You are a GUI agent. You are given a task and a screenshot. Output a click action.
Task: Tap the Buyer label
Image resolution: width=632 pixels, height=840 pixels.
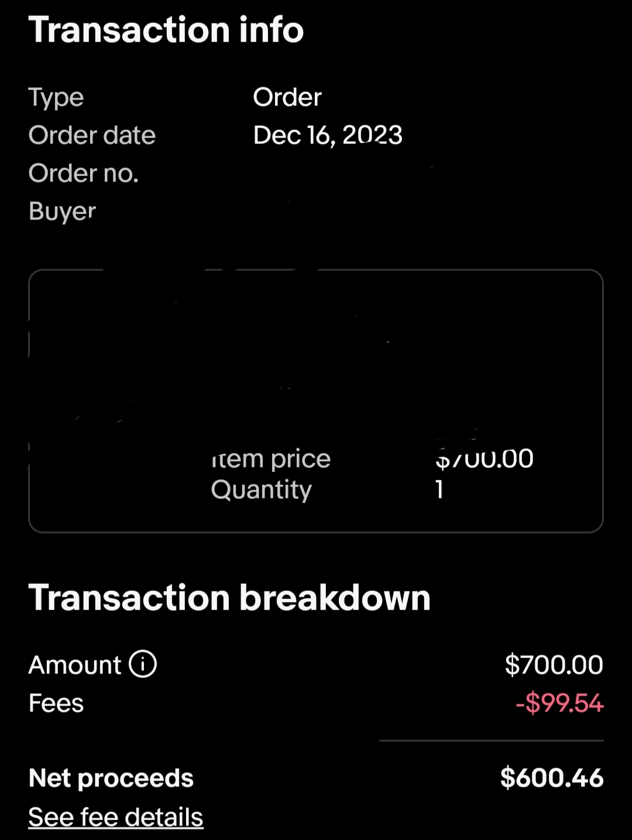62,211
